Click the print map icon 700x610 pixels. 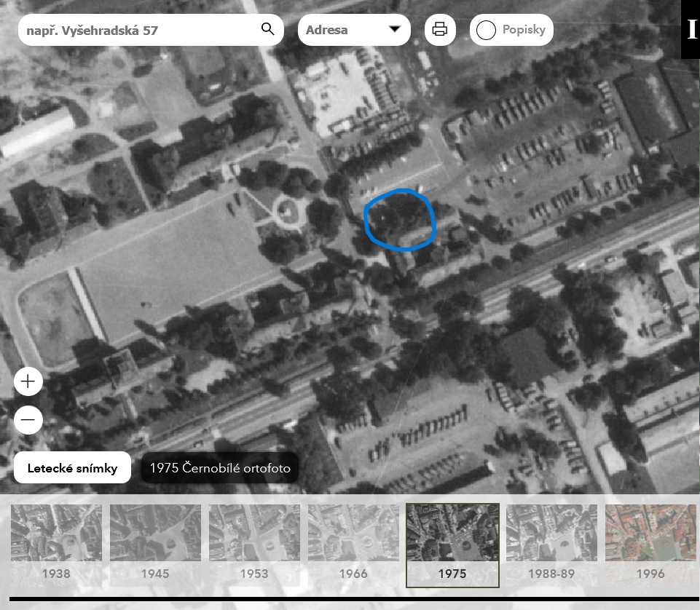pyautogui.click(x=440, y=29)
